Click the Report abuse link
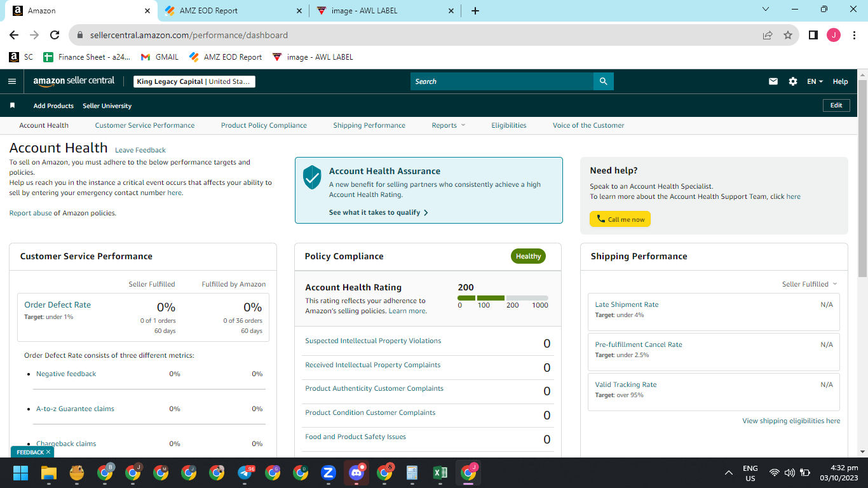This screenshot has width=868, height=488. point(31,213)
